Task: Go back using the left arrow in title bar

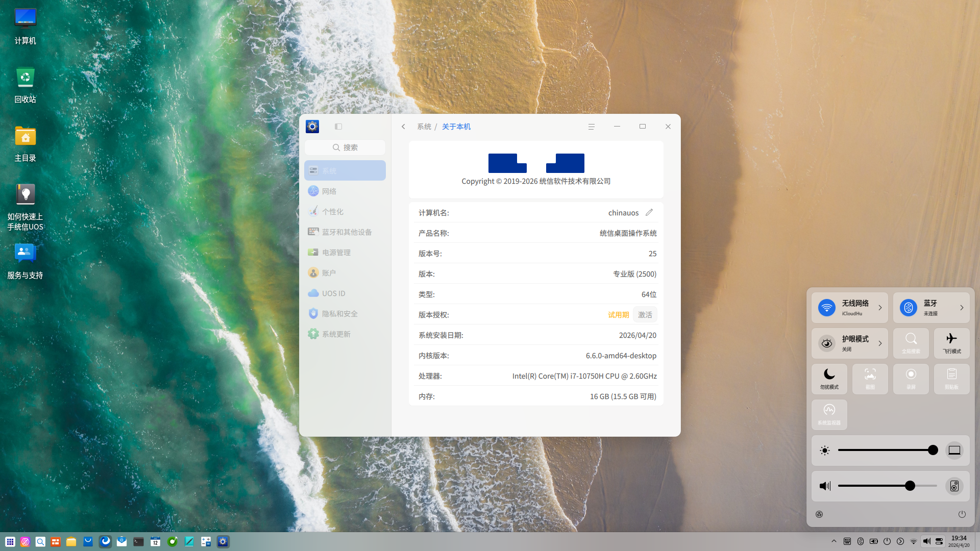Action: click(403, 127)
